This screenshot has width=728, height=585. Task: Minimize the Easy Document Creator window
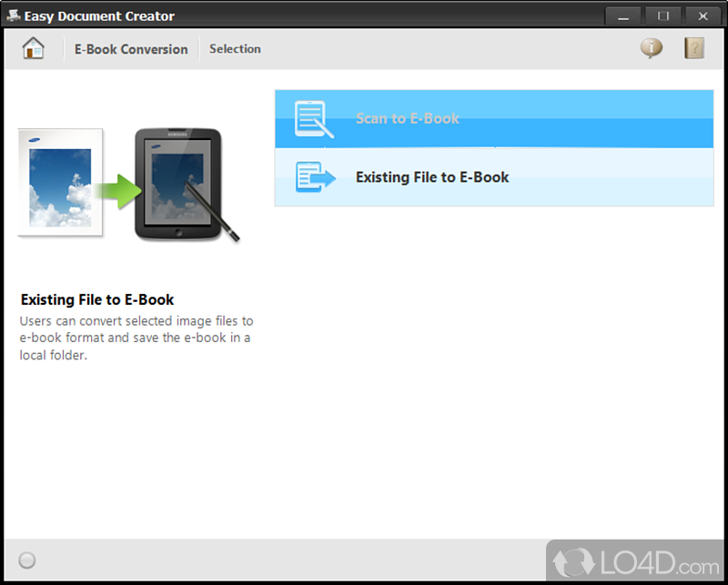623,16
